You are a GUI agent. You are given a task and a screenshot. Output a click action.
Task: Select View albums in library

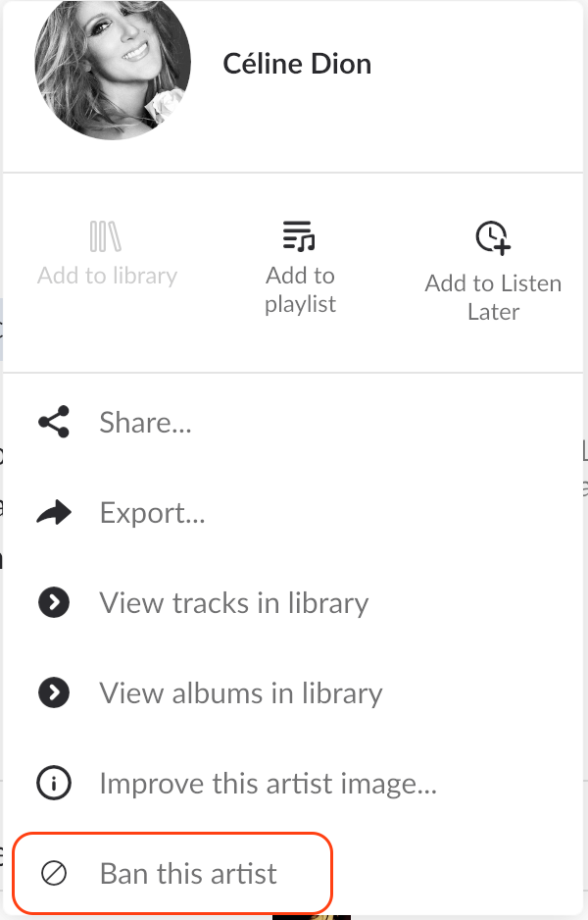[240, 693]
